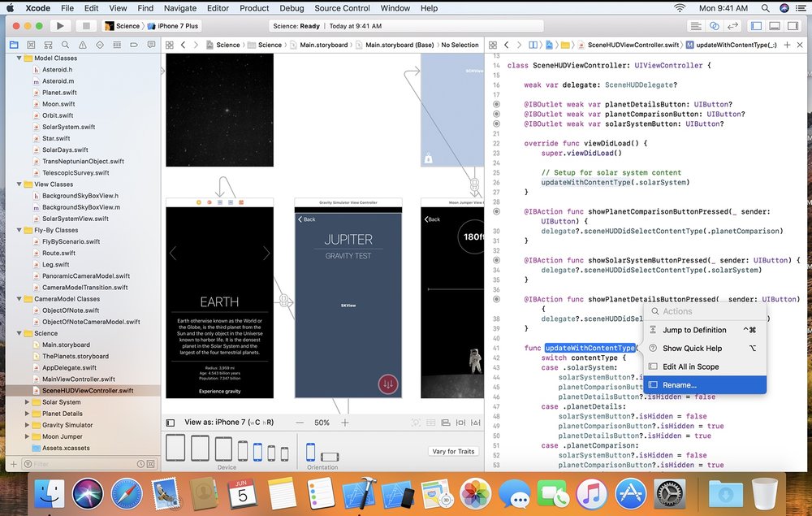This screenshot has width=812, height=516.
Task: Choose Edit All in Scope
Action: tap(705, 366)
